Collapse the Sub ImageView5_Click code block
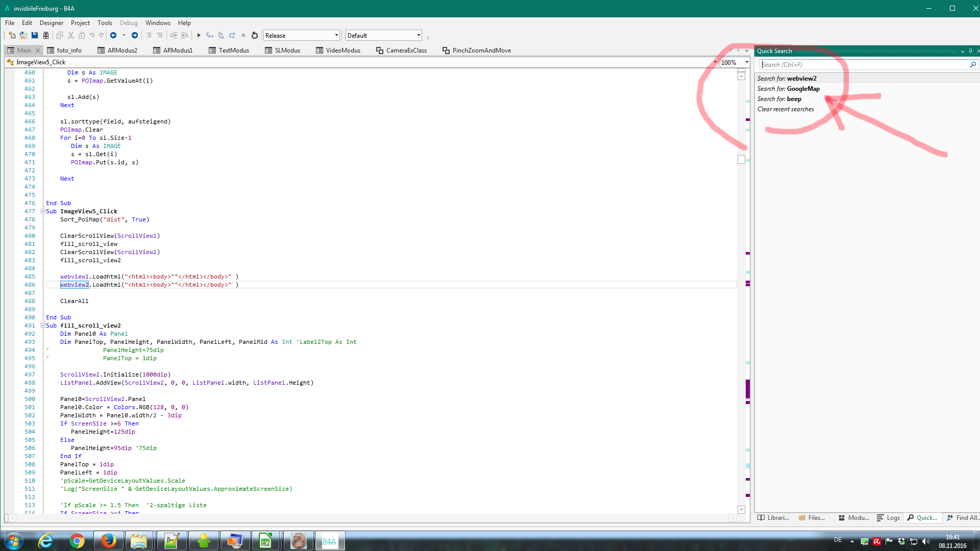The height and width of the screenshot is (551, 980). [43, 211]
